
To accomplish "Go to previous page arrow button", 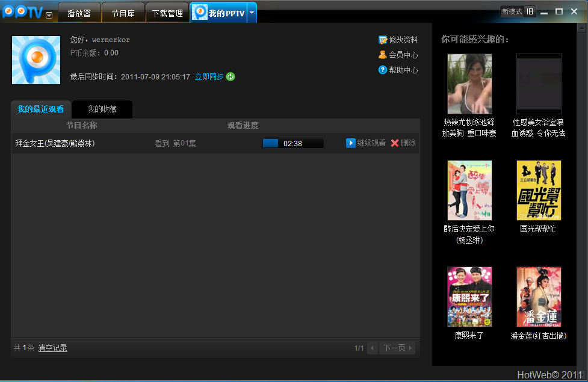I will click(x=373, y=348).
